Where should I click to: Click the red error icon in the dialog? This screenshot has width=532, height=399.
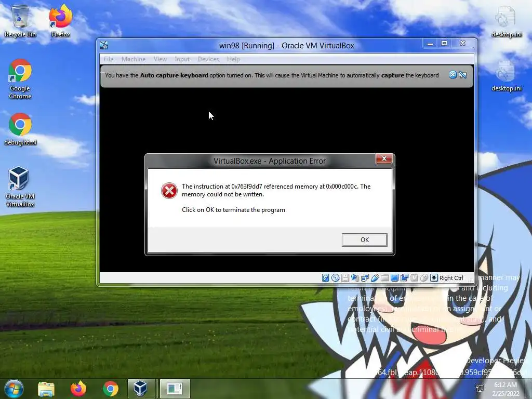[x=169, y=190]
